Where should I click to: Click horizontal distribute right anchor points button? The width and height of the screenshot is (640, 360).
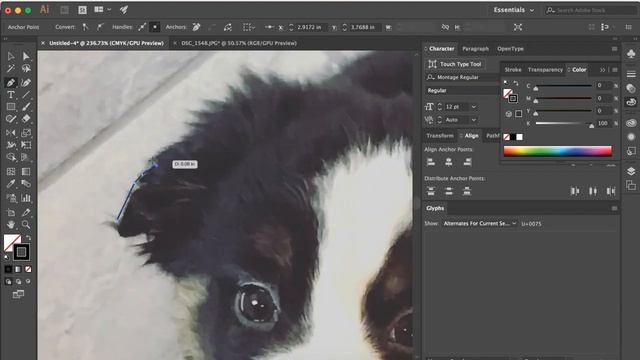[611, 191]
